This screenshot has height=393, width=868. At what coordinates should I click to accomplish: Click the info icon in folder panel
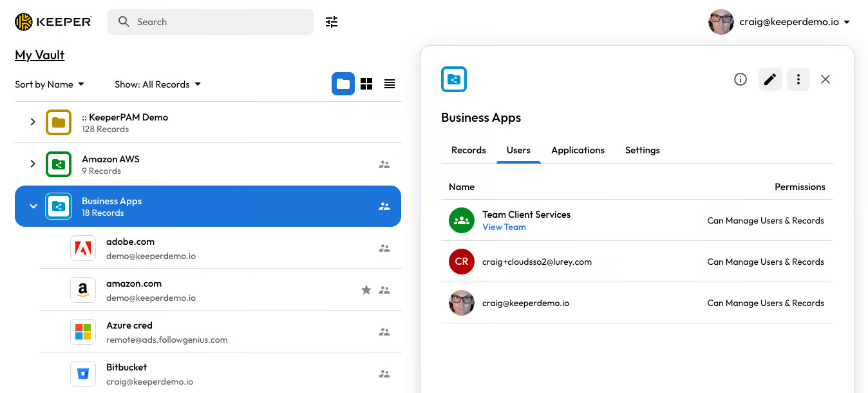741,79
